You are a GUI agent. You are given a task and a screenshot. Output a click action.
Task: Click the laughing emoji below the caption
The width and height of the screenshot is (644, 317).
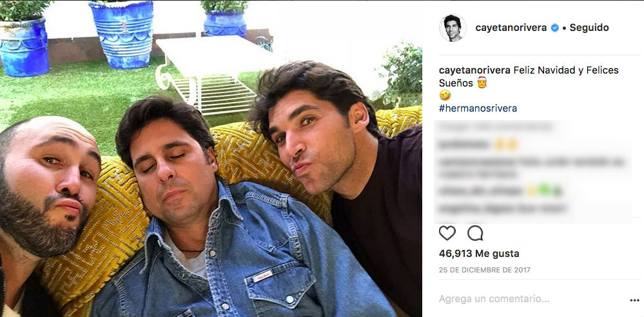(444, 96)
